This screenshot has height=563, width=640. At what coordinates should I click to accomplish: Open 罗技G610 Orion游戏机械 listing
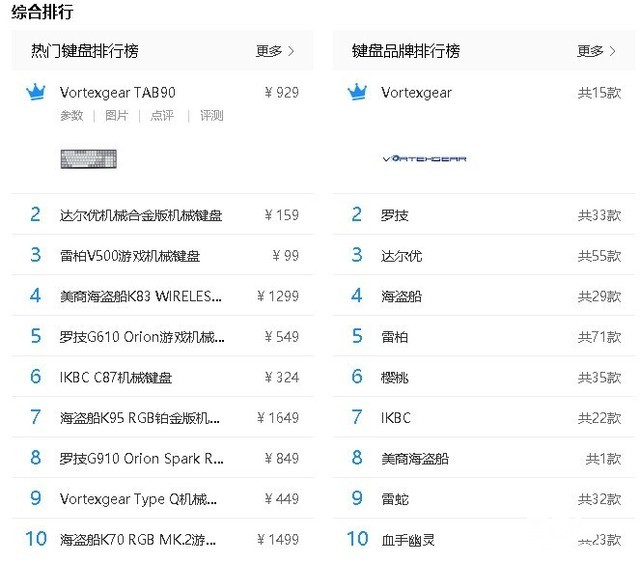tap(142, 337)
